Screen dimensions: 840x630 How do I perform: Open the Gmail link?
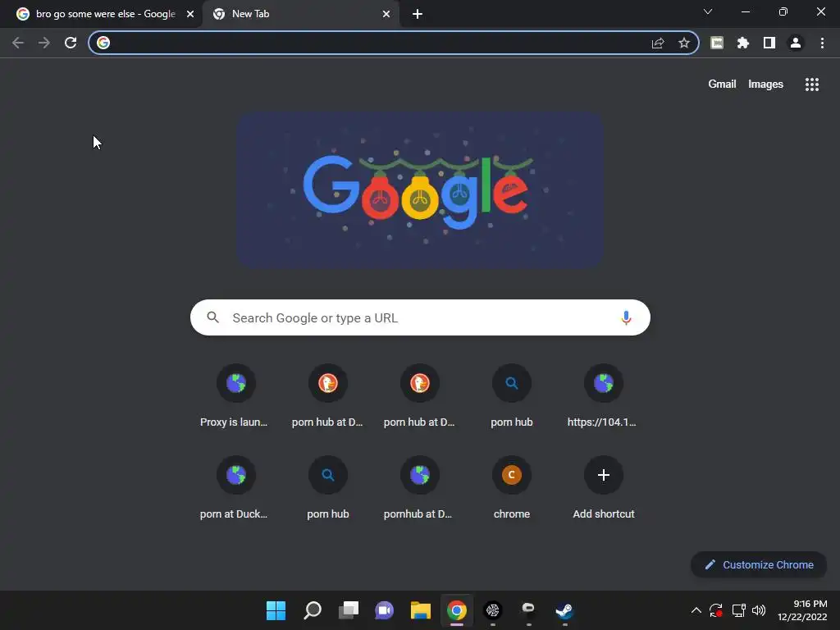722,84
